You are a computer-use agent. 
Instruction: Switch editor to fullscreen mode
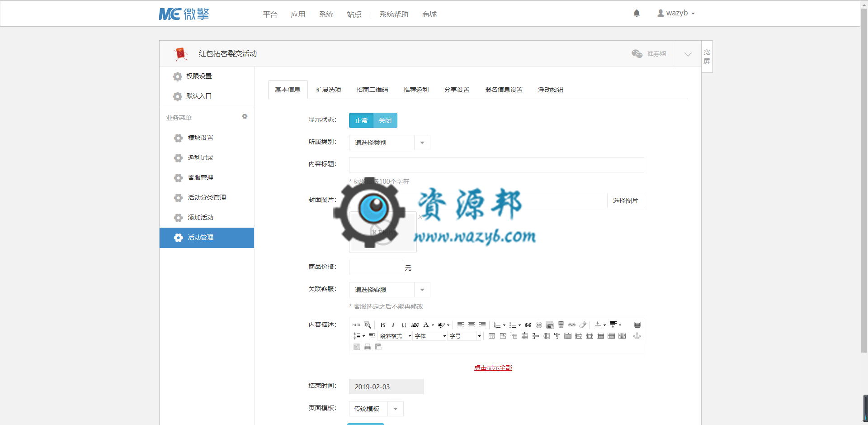(637, 325)
